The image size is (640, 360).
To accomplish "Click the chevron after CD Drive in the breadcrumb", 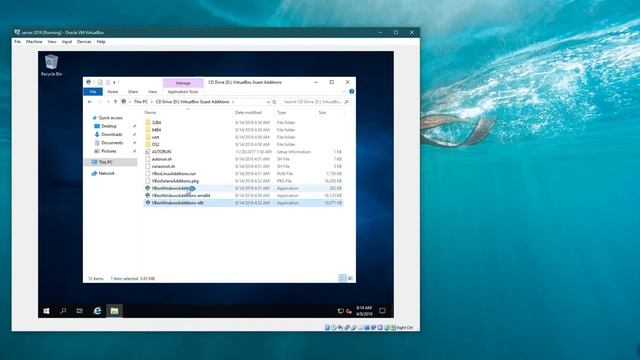I will click(233, 102).
